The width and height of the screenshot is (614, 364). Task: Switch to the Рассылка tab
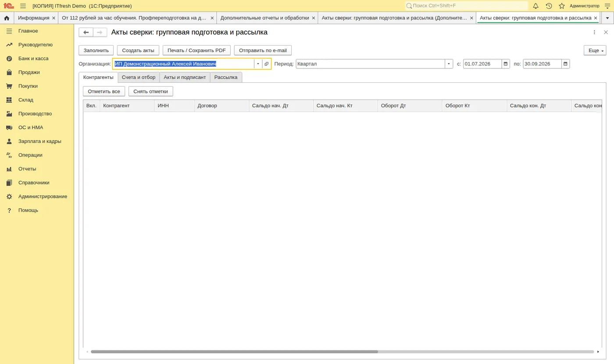pyautogui.click(x=226, y=77)
